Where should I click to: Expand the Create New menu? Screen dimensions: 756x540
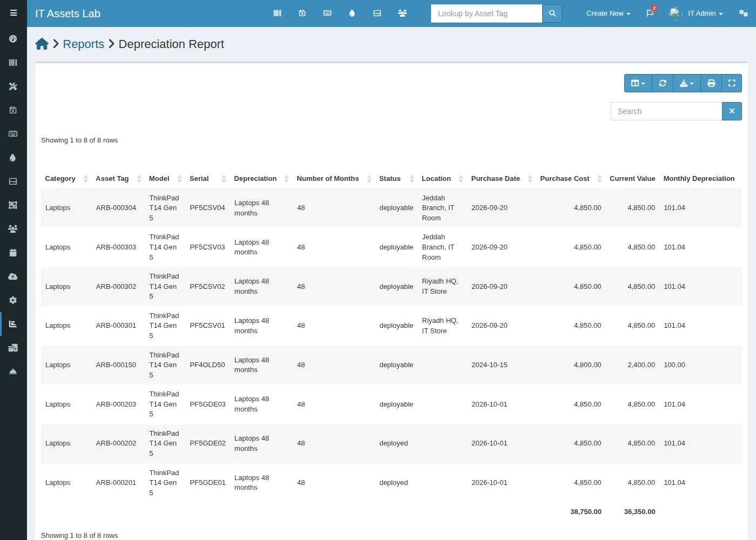point(608,13)
